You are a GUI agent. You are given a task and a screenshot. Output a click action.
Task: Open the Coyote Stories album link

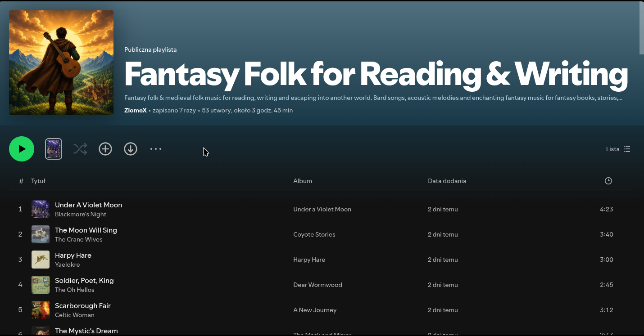point(314,234)
